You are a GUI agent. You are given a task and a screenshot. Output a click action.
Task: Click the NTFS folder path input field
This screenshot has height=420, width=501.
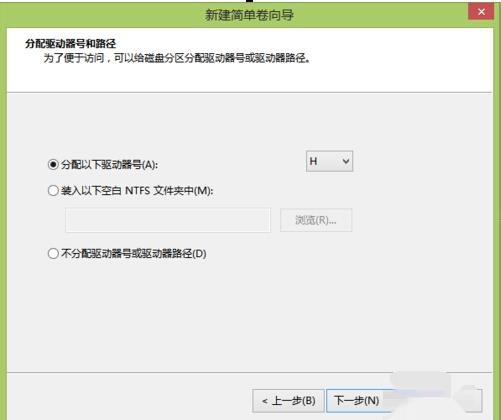pyautogui.click(x=168, y=220)
